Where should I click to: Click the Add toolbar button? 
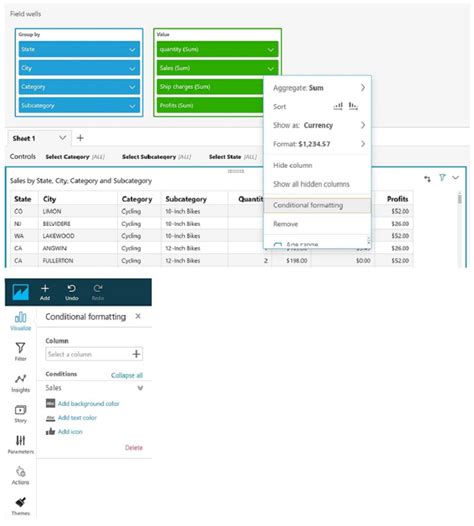45,292
